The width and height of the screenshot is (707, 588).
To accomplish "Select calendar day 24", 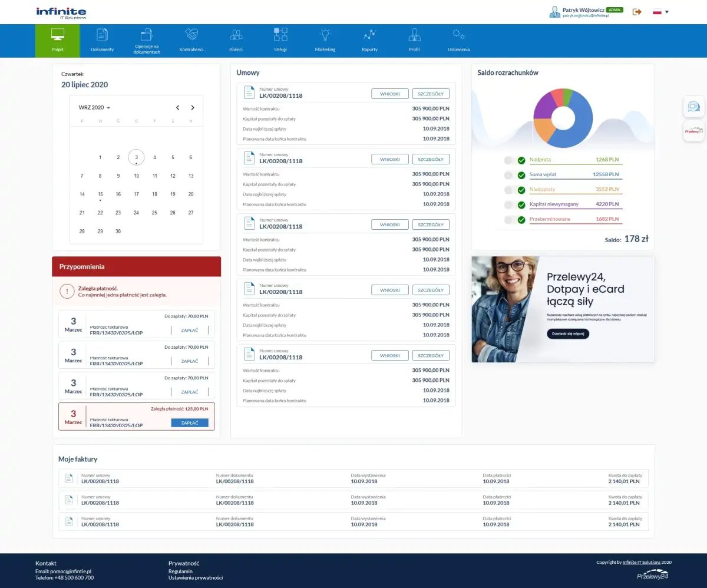I will [136, 213].
